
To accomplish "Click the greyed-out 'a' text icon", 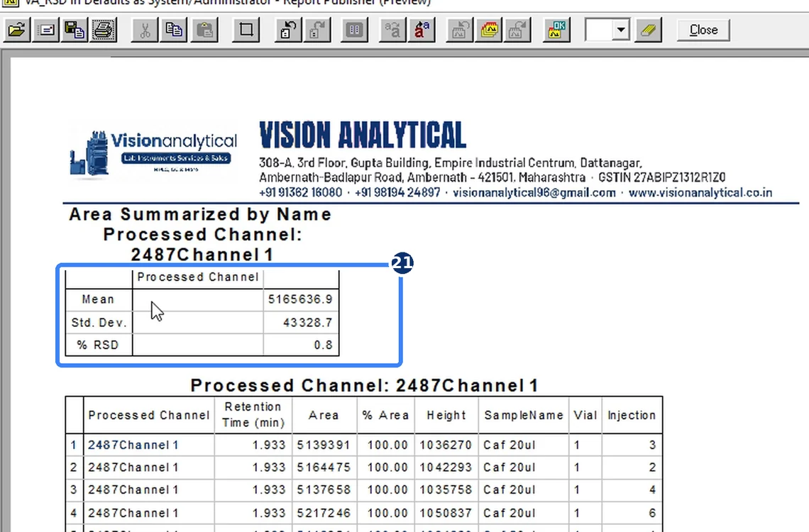I will pos(392,30).
